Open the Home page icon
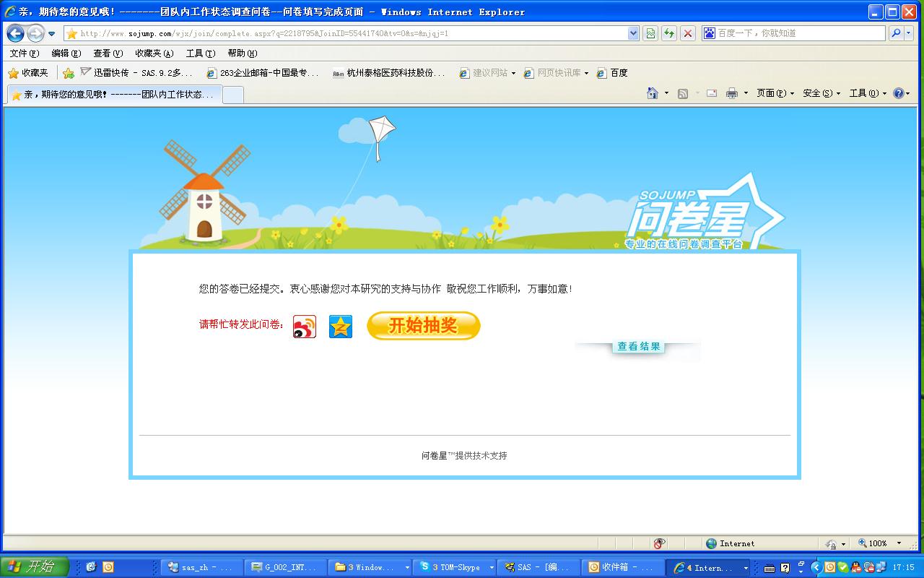 click(652, 94)
